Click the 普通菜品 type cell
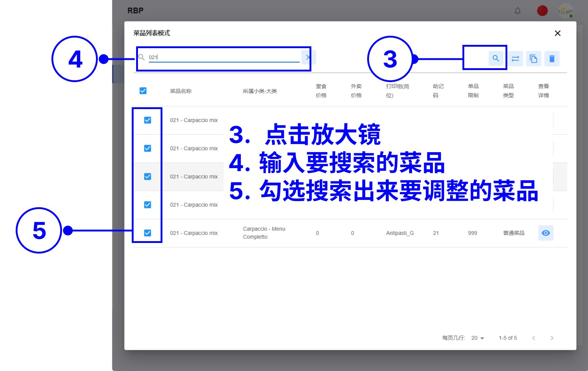588x371 pixels. [x=514, y=233]
